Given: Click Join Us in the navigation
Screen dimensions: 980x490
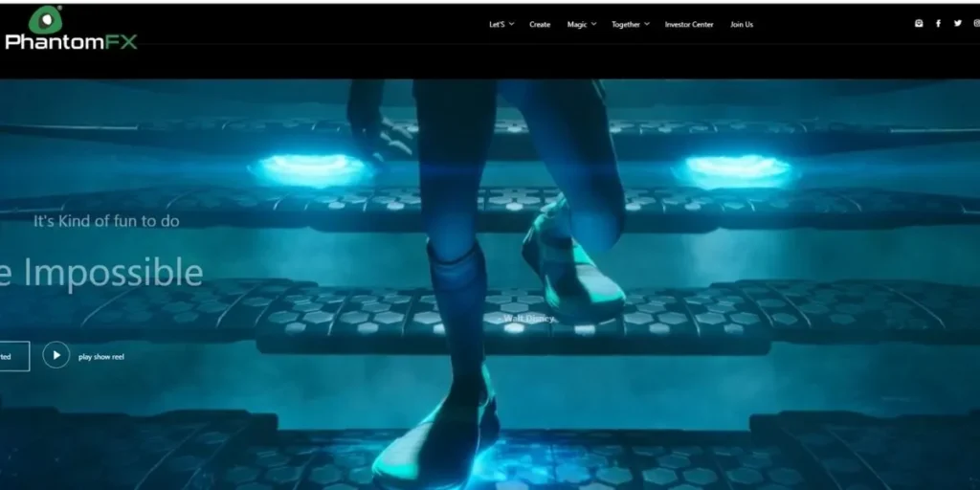Looking at the screenshot, I should pyautogui.click(x=742, y=25).
